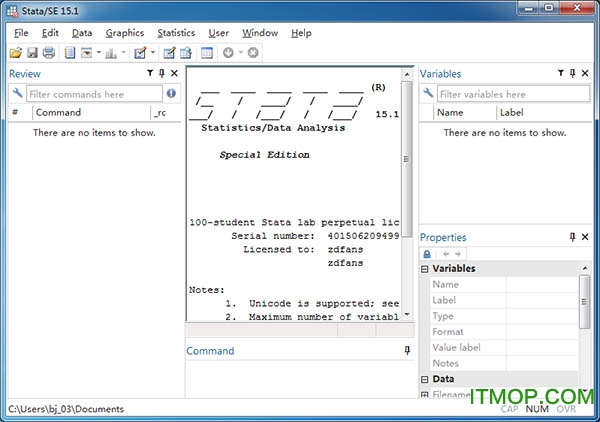This screenshot has height=422, width=600.
Task: Click the Filter commands here field
Action: click(95, 94)
